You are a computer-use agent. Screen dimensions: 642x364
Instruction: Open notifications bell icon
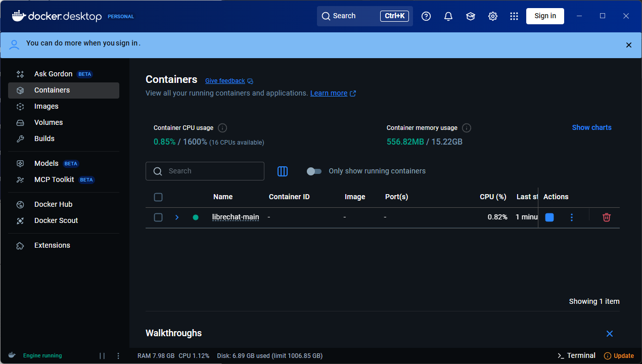448,16
